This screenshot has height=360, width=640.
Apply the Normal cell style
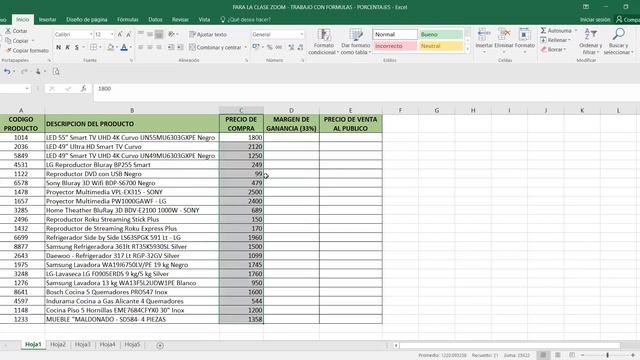pyautogui.click(x=395, y=35)
